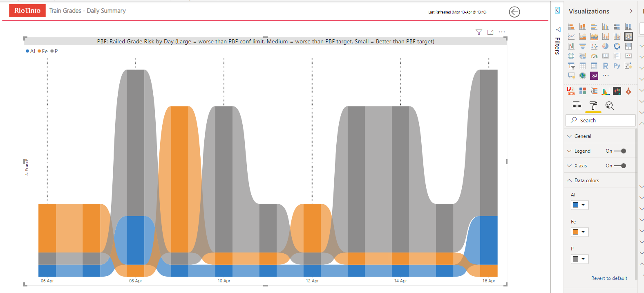The image size is (644, 293).
Task: Select the checklist custom visual
Action: 594,91
